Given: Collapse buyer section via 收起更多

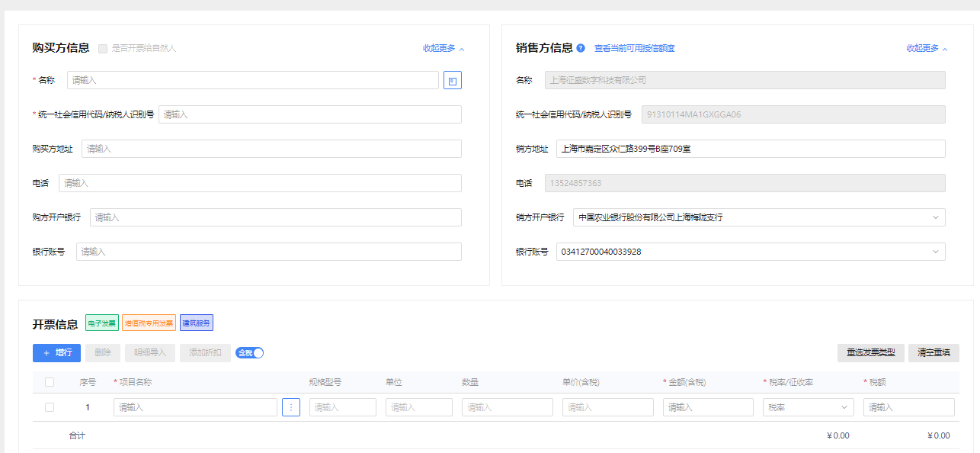Looking at the screenshot, I should coord(444,48).
